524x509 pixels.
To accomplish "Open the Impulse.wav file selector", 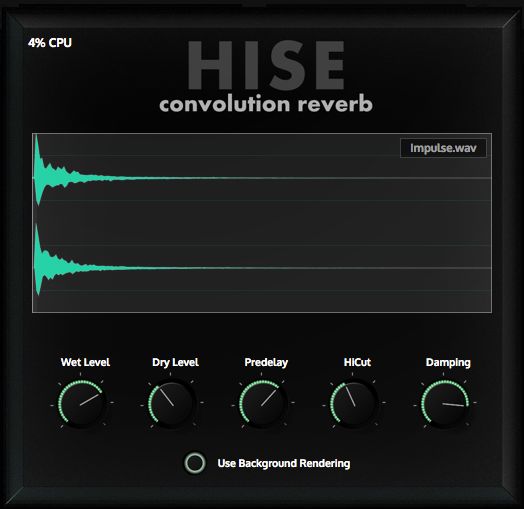I will (443, 148).
